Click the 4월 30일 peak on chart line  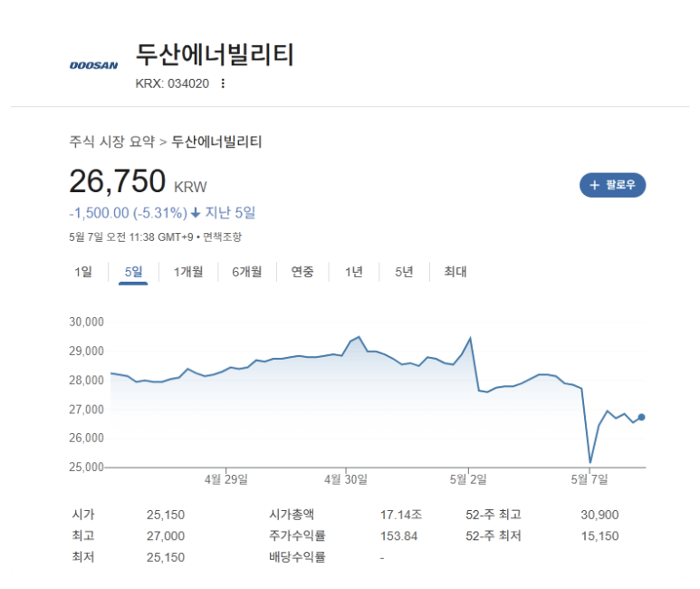pyautogui.click(x=359, y=337)
